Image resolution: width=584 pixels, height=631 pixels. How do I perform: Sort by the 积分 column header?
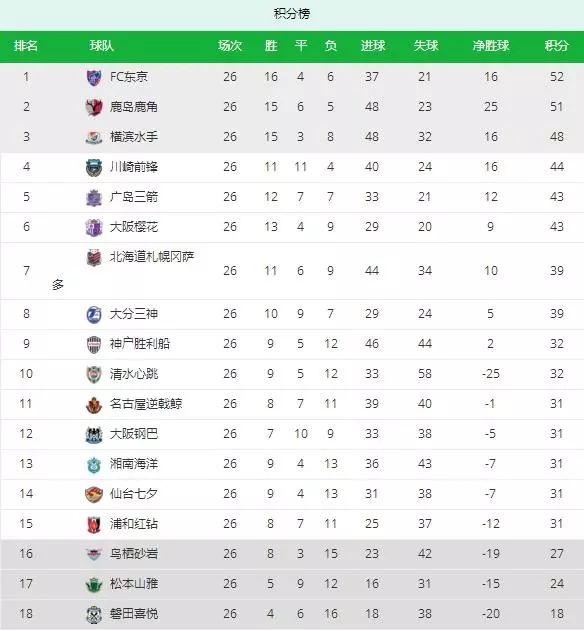pyautogui.click(x=557, y=45)
